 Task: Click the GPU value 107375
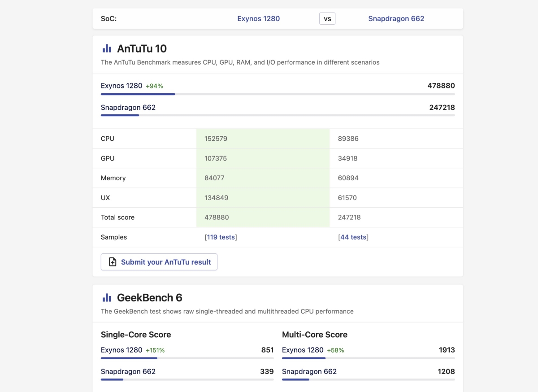pos(216,158)
